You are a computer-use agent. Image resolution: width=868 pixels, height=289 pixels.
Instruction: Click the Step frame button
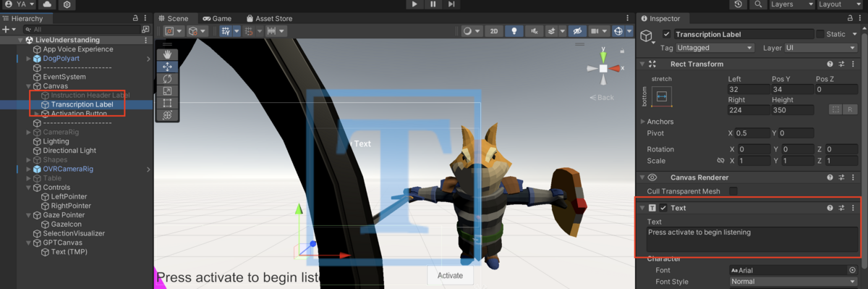point(452,4)
